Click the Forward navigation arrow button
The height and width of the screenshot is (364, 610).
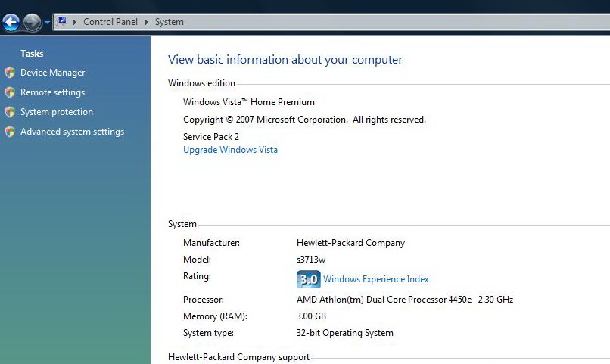pyautogui.click(x=32, y=23)
